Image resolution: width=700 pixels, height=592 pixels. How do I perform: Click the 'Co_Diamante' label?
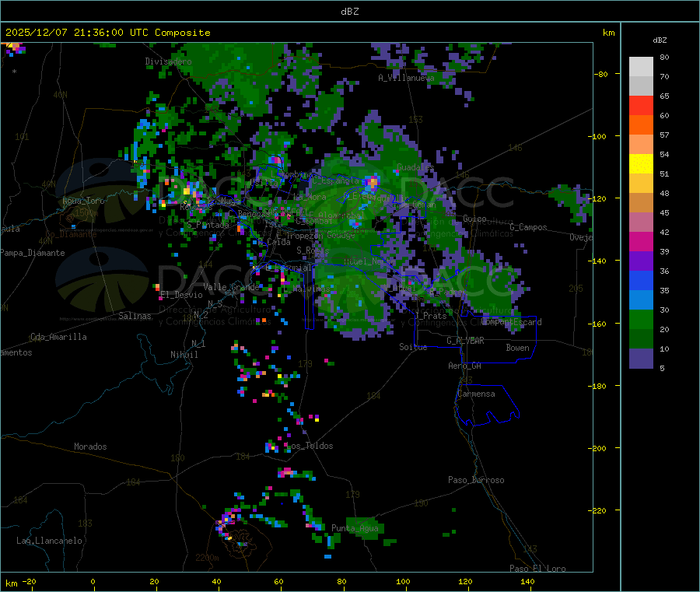[x=71, y=234]
